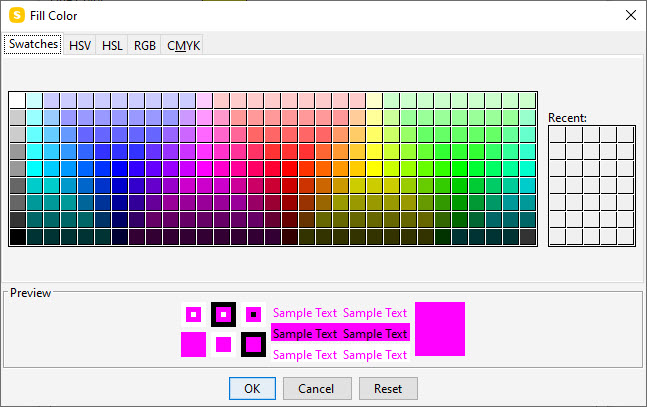Click the first empty cell in Recent palette
The height and width of the screenshot is (407, 647).
point(557,134)
